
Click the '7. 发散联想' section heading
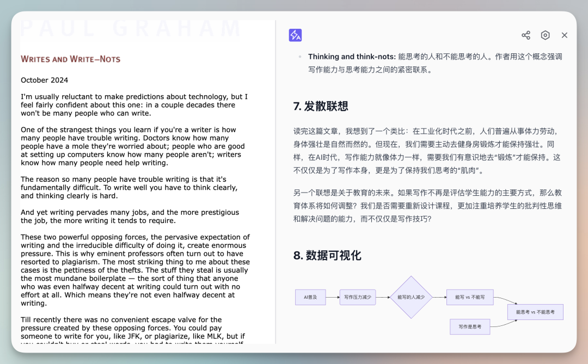tap(321, 106)
